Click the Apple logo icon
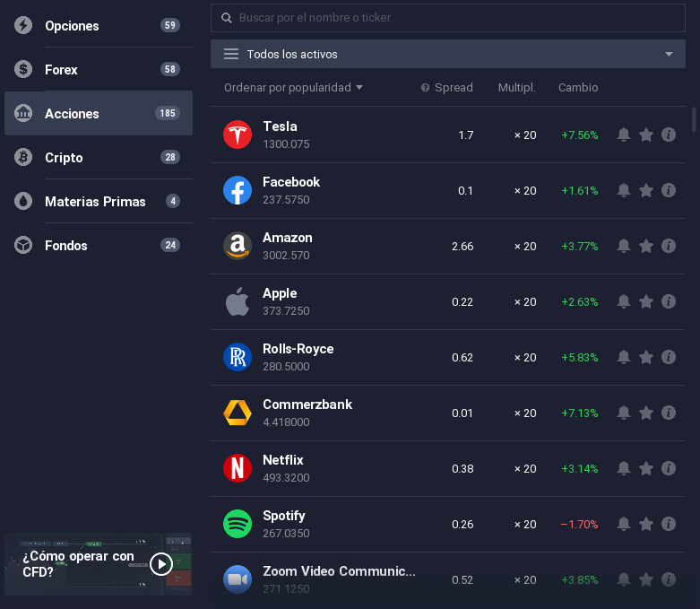This screenshot has height=609, width=700. 238,301
